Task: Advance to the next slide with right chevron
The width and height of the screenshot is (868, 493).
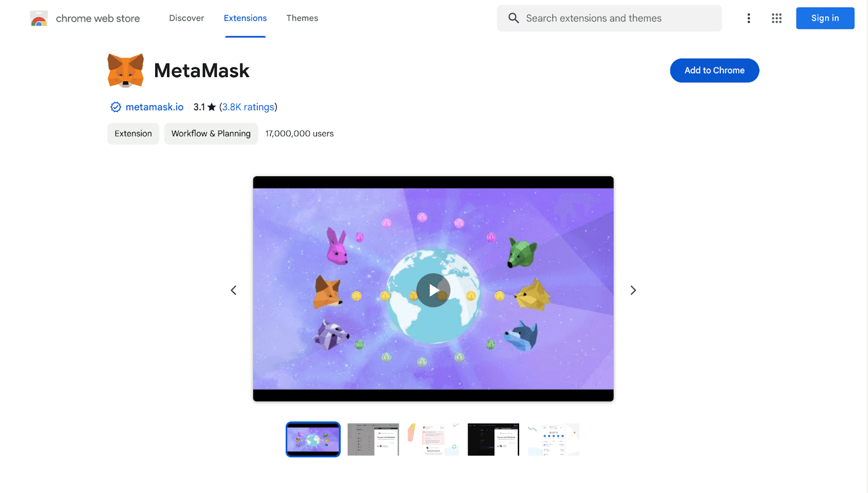Action: tap(633, 290)
